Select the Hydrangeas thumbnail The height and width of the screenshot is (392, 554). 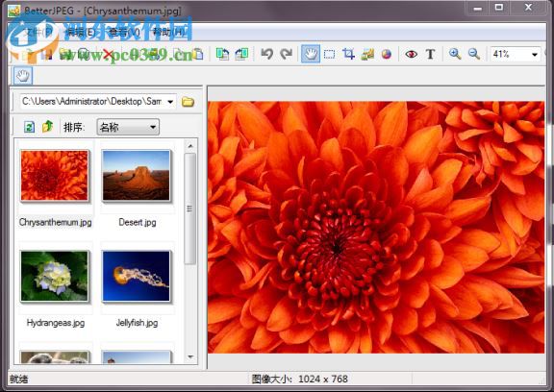[x=55, y=277]
